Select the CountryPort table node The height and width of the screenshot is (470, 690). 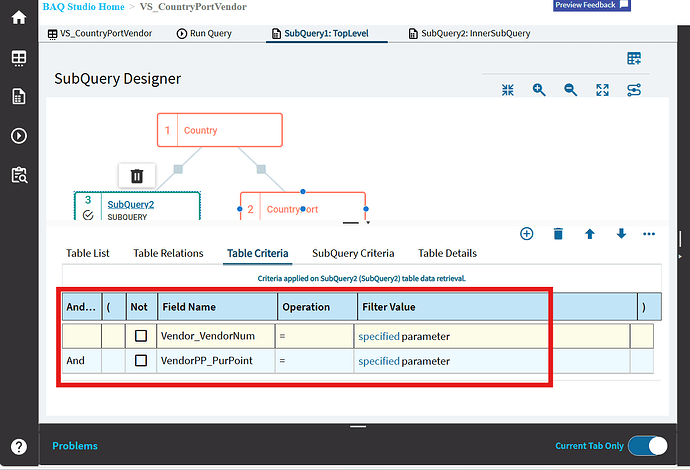[303, 207]
